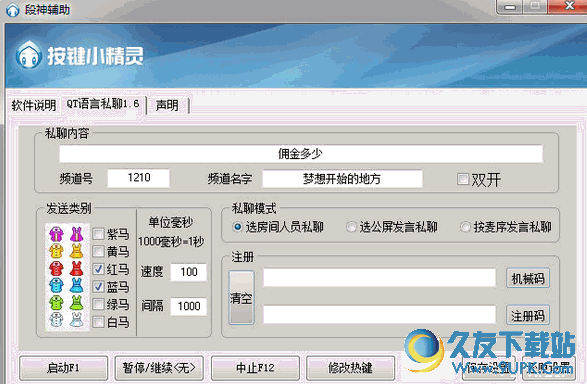Click the 中止F12 button
This screenshot has height=384, width=587.
coord(255,368)
